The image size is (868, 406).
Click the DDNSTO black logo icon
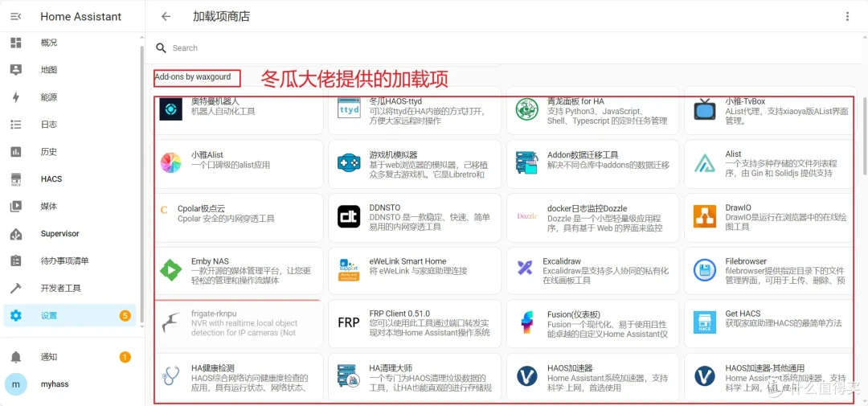(349, 216)
